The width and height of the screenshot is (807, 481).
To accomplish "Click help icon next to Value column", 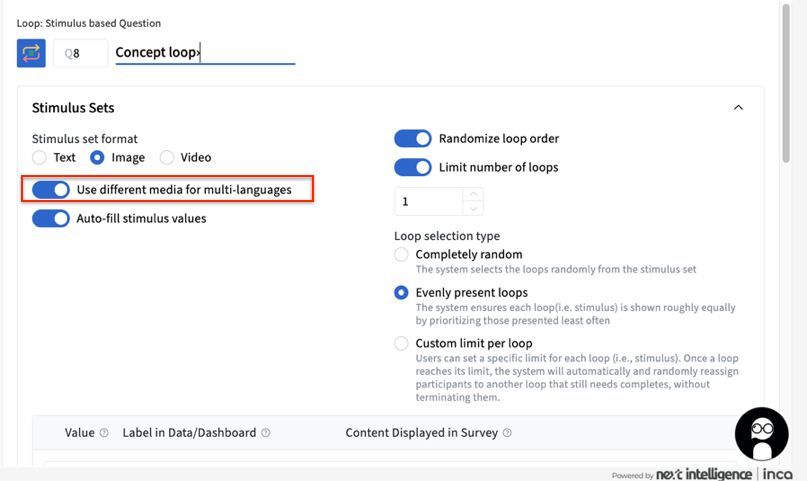I will click(x=103, y=433).
